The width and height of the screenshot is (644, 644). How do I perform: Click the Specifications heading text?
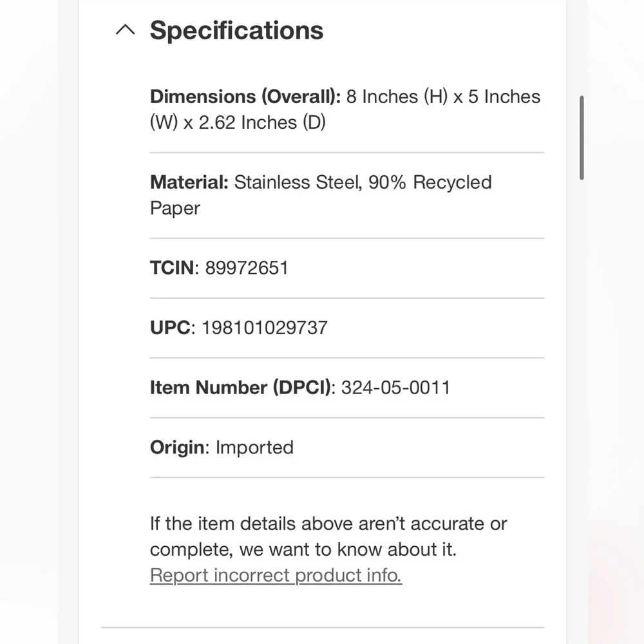coord(236,30)
